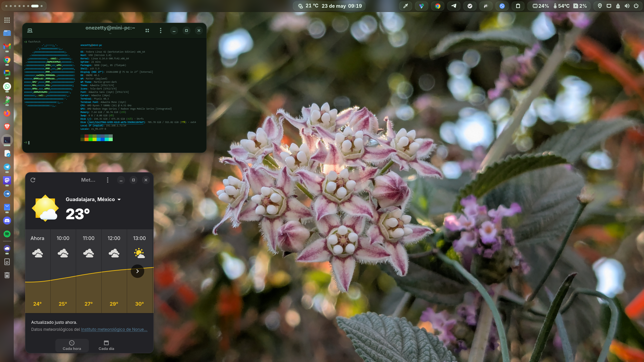Click the color picker tray icon

(x=406, y=6)
